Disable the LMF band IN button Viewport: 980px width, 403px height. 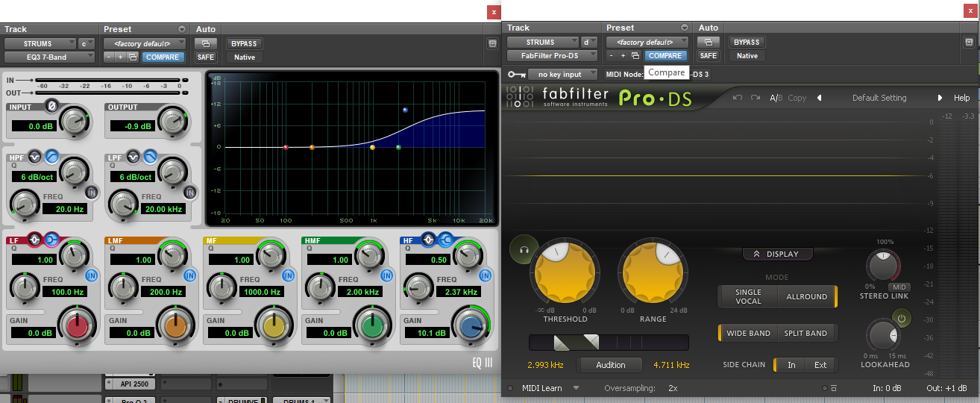click(189, 275)
